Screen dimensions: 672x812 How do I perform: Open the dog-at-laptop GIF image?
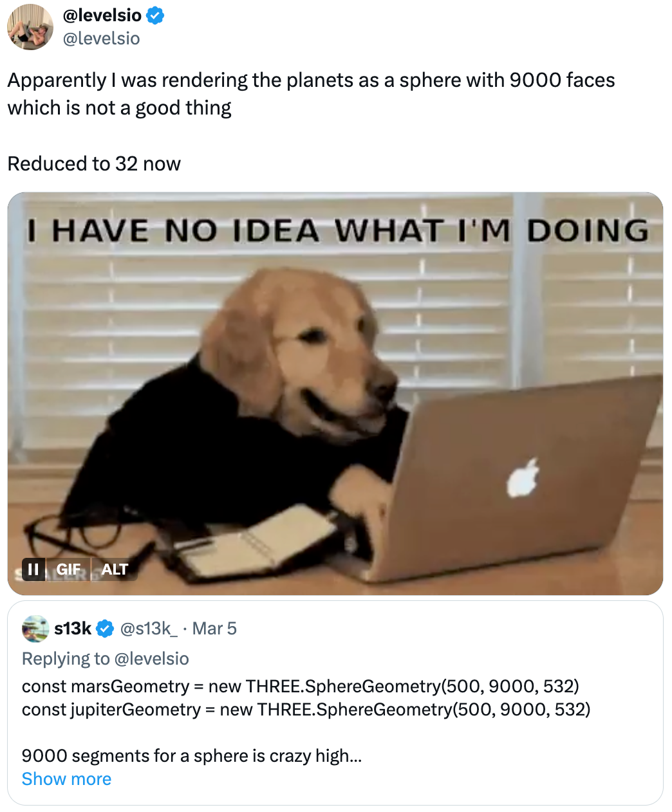(x=335, y=394)
